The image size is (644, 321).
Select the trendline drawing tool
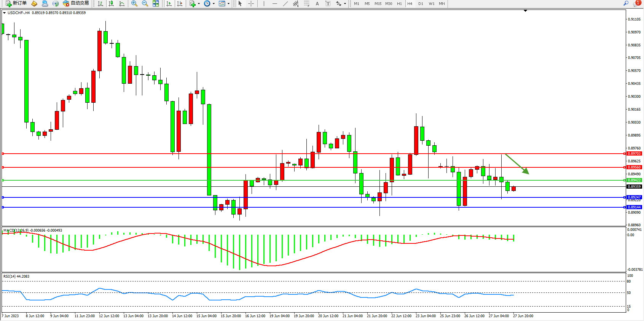tap(285, 4)
